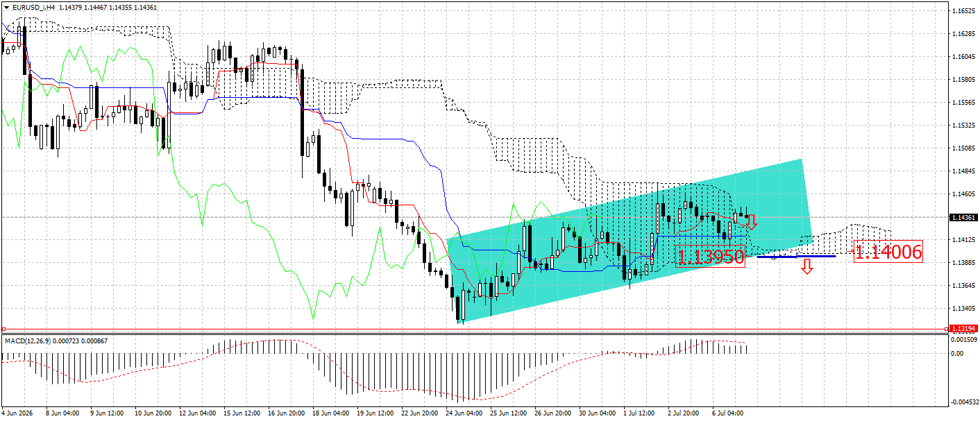
Task: Click the 30 Jun 04:00 time label
Action: (x=598, y=413)
